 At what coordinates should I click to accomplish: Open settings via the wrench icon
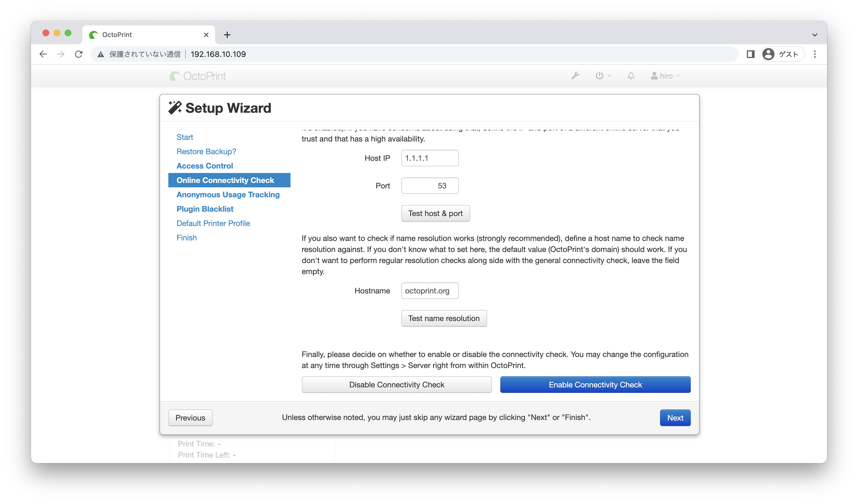(x=575, y=75)
